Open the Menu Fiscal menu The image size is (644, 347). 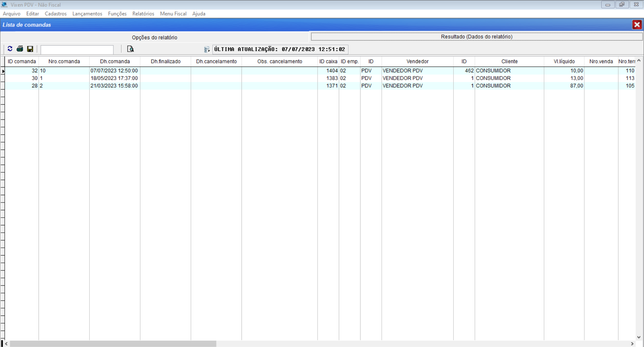[173, 14]
